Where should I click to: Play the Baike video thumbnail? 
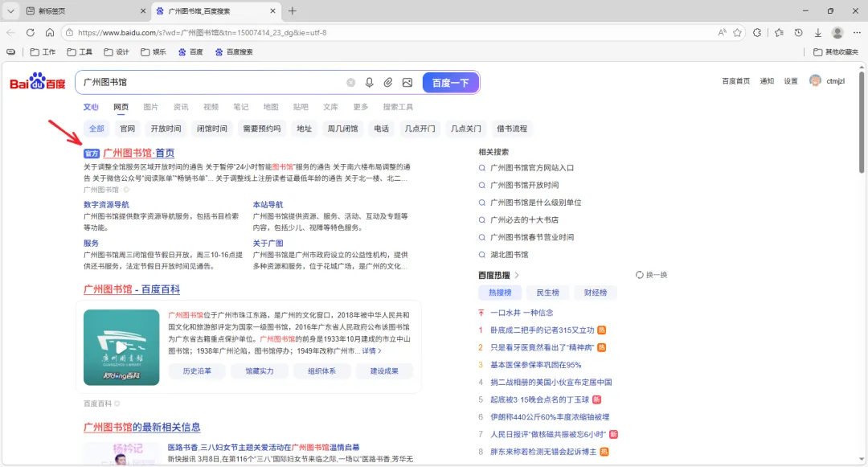pyautogui.click(x=121, y=347)
